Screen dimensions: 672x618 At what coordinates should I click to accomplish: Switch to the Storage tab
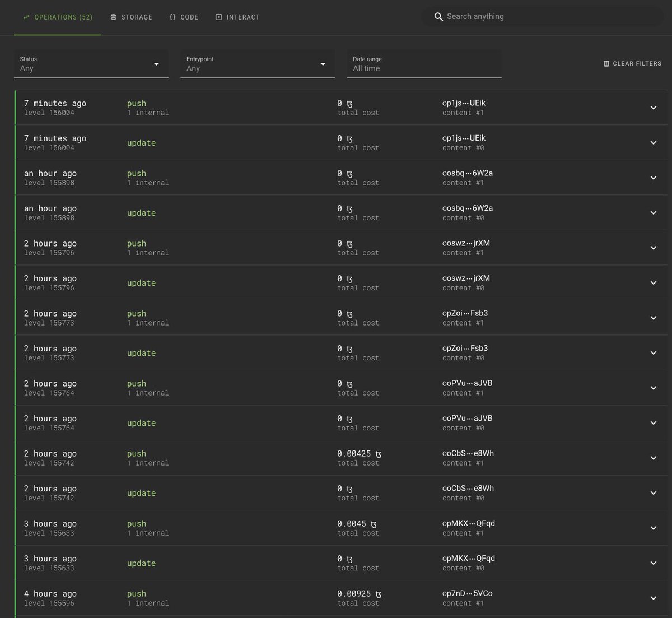coord(132,17)
